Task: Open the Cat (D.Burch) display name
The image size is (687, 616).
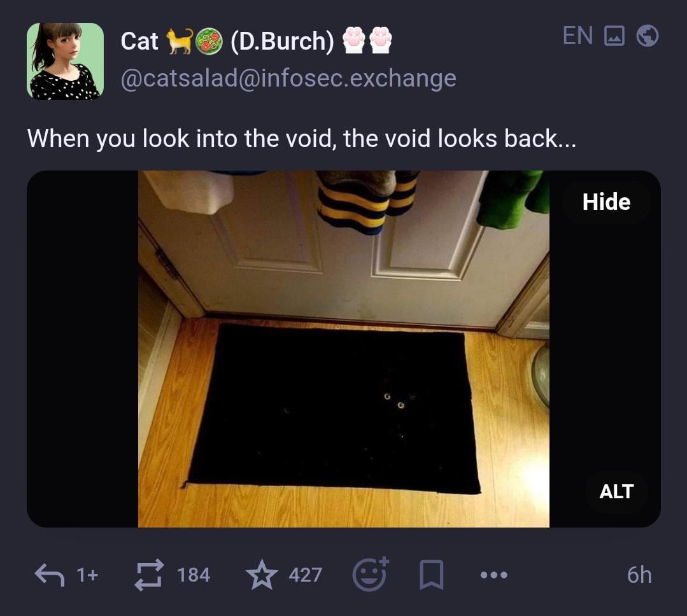Action: tap(257, 41)
